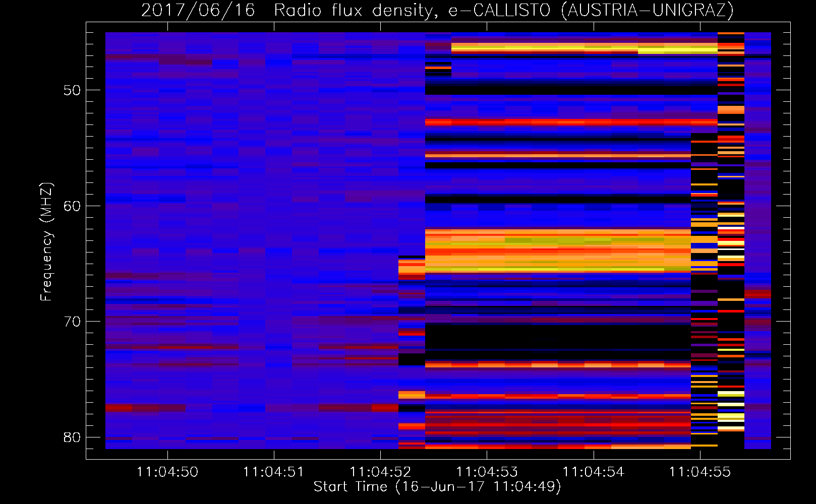Click the 11:04:52 time tick label

pyautogui.click(x=380, y=472)
